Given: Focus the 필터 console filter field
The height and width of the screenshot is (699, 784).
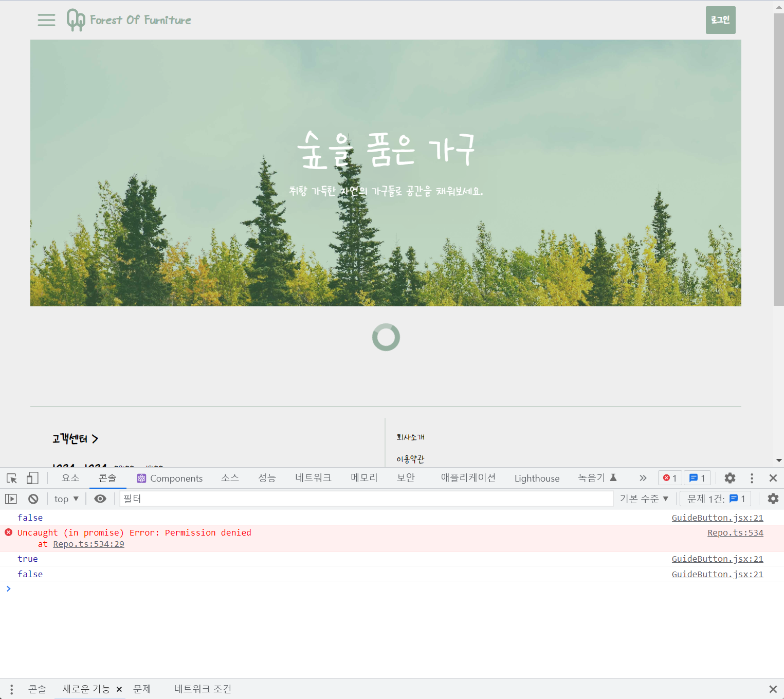Looking at the screenshot, I should [x=366, y=499].
